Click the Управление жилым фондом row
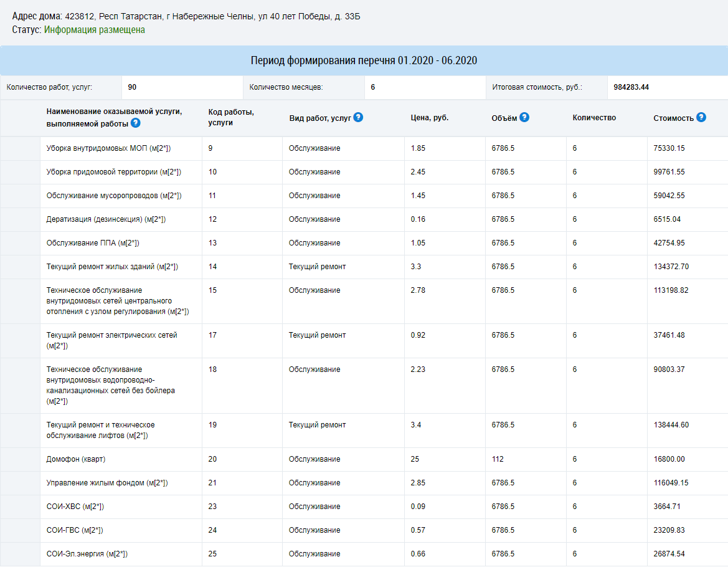The height and width of the screenshot is (567, 728). (364, 483)
